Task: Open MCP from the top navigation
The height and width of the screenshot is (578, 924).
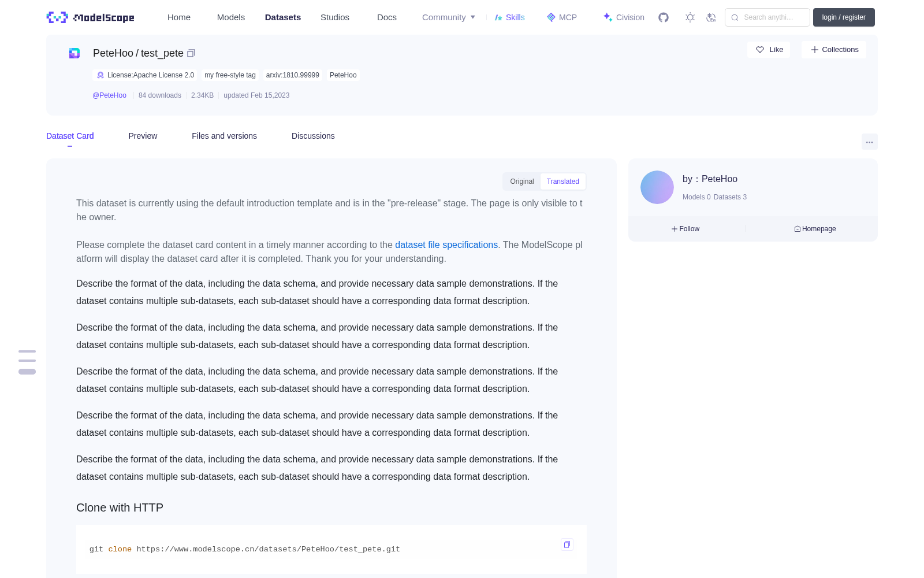Action: (x=562, y=17)
